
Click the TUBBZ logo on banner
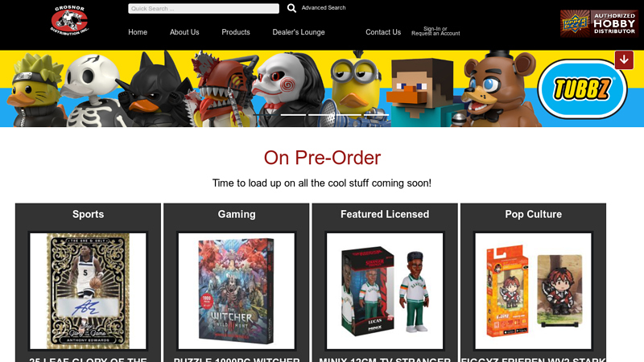click(x=582, y=89)
